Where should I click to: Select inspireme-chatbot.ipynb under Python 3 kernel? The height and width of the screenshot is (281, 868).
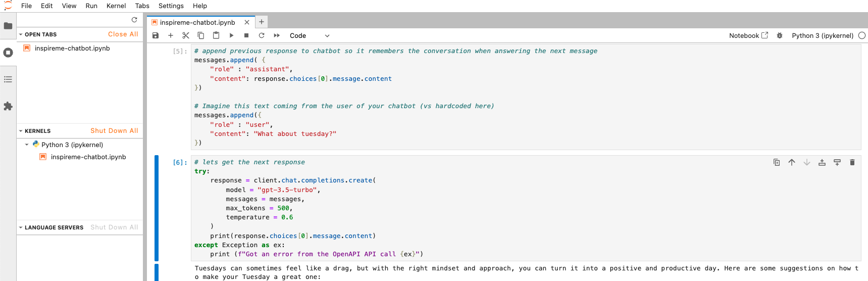(x=88, y=157)
